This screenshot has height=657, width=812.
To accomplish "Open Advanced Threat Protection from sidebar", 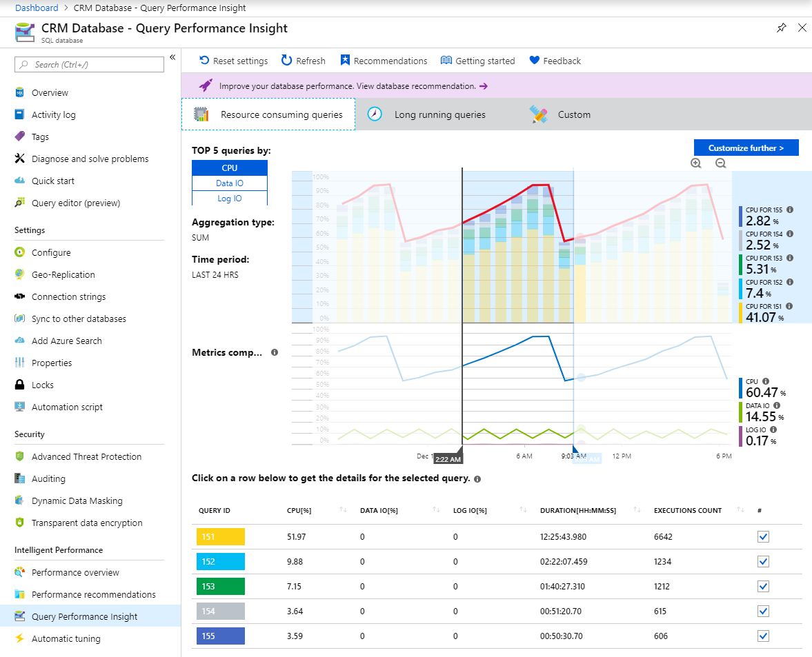I will (86, 456).
